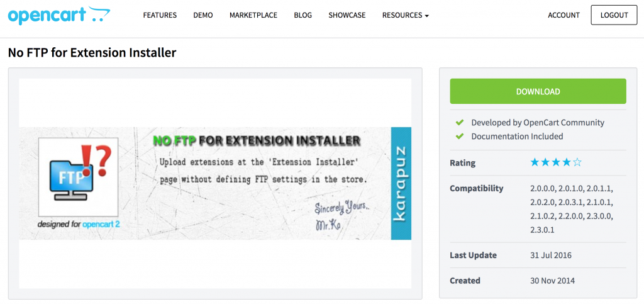Open the Marketplace section

click(253, 15)
